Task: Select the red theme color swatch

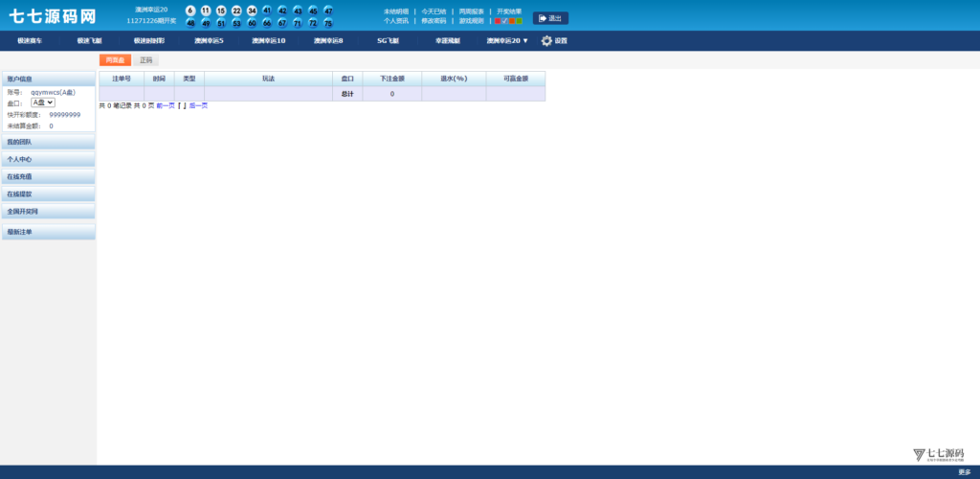Action: pos(498,20)
